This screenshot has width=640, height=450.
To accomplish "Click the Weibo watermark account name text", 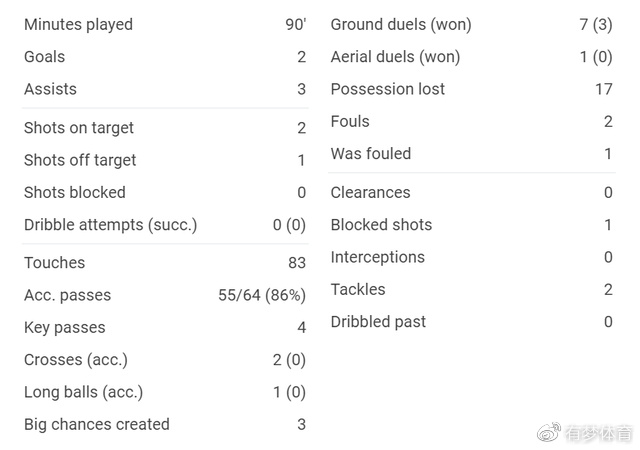I will click(599, 433).
